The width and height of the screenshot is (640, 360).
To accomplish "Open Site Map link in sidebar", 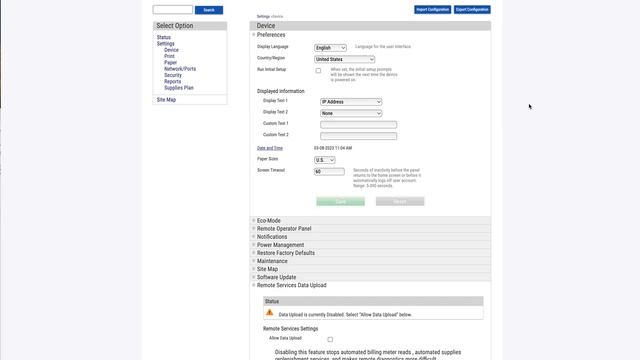I will (x=166, y=100).
